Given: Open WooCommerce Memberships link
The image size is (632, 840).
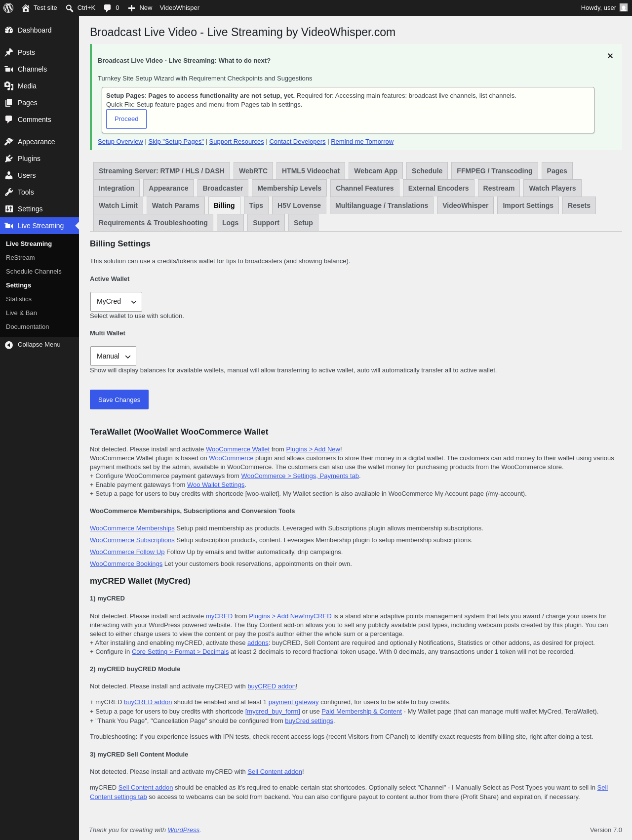Looking at the screenshot, I should (132, 528).
